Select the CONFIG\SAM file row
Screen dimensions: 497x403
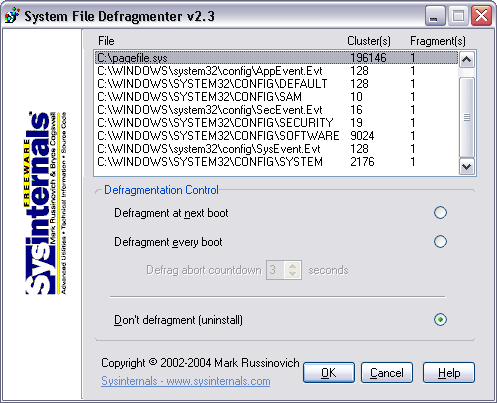click(x=277, y=97)
